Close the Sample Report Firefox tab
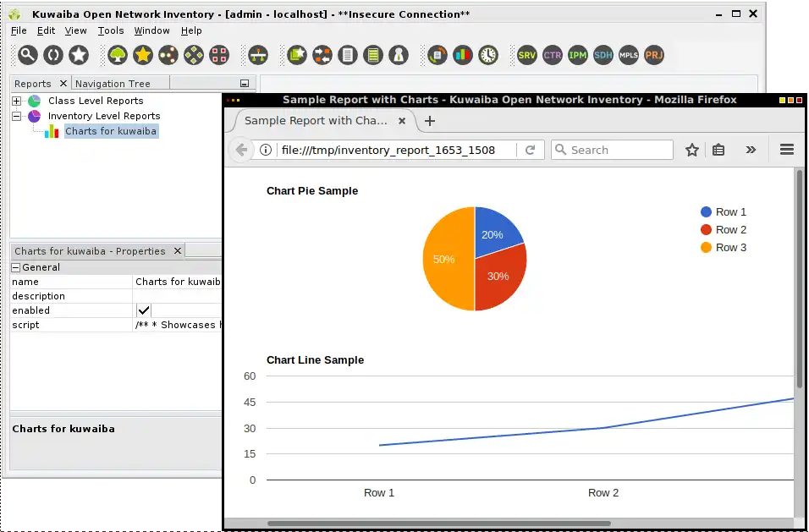 pyautogui.click(x=402, y=121)
